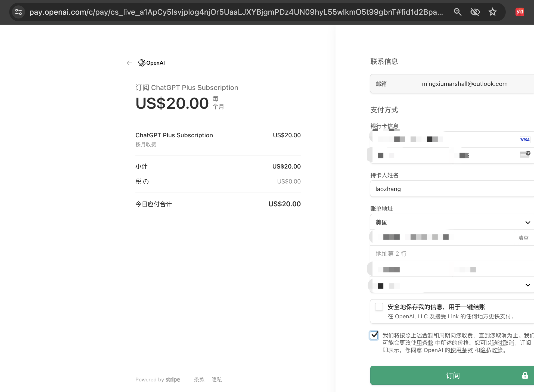Click the city input field
Screen dimensions: 534x392
(411, 269)
